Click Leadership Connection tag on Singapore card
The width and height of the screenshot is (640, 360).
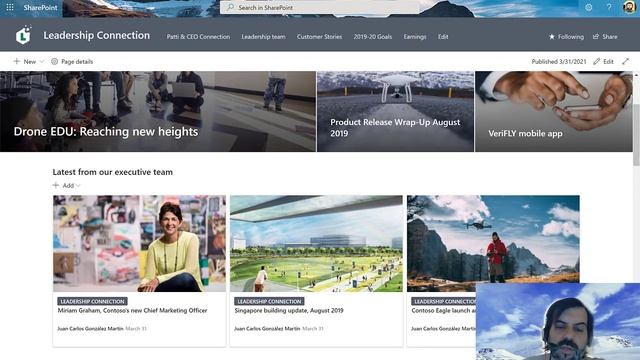coord(269,301)
